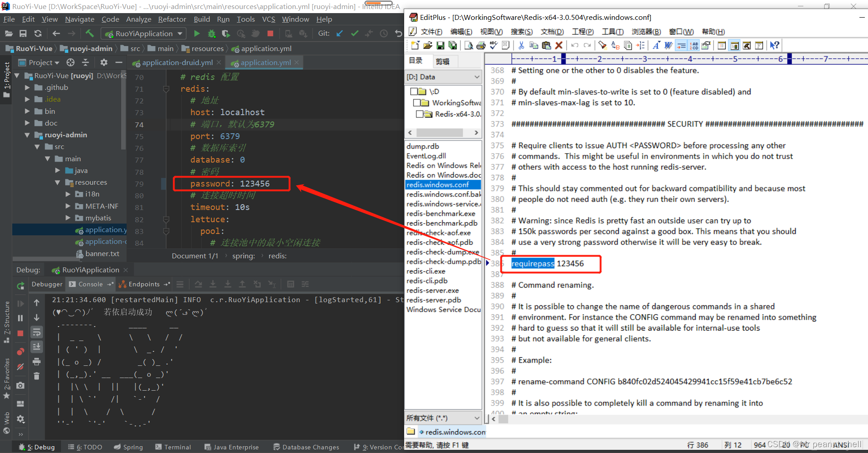Open the [D:] Data drive dropdown
The width and height of the screenshot is (868, 453).
pyautogui.click(x=443, y=77)
